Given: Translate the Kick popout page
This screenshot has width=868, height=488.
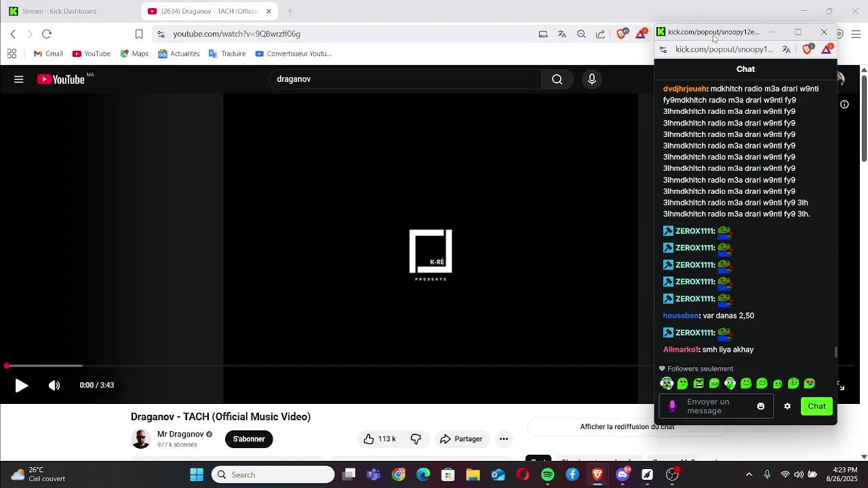Looking at the screenshot, I should coord(786,49).
